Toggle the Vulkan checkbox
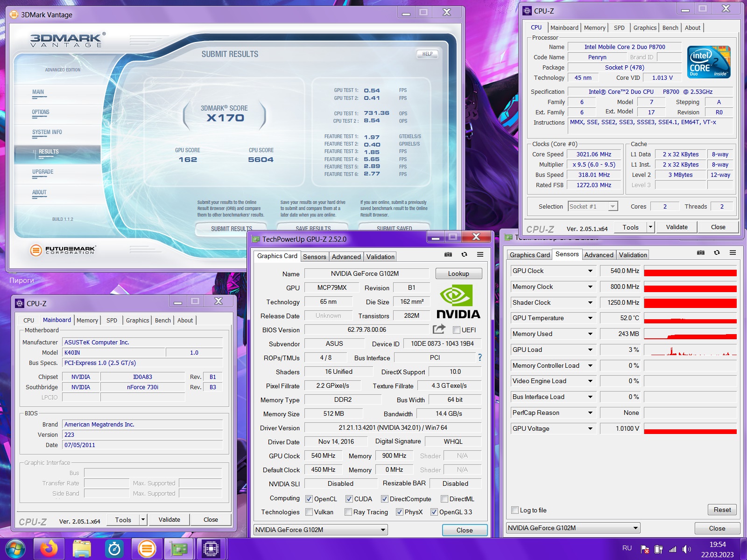The image size is (747, 560). point(309,512)
